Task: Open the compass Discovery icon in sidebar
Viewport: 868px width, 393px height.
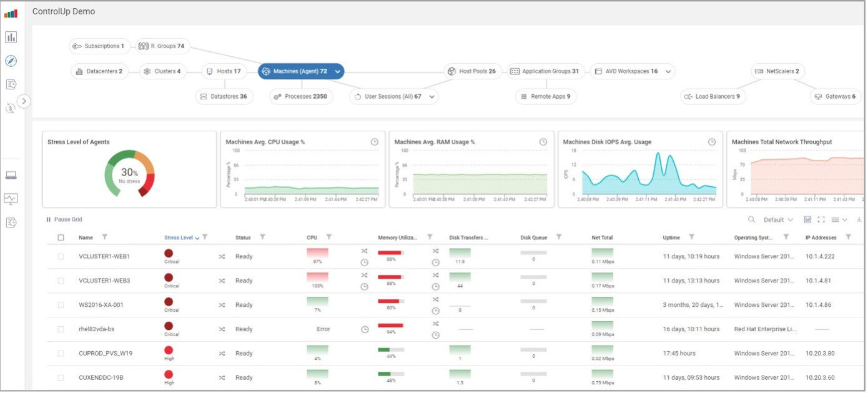Action: (11, 61)
